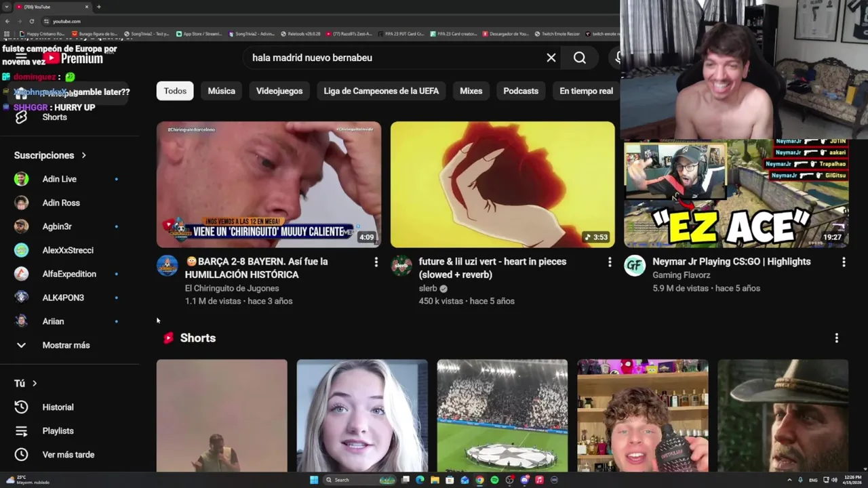The width and height of the screenshot is (868, 488).
Task: Open the Gaming Flavorz channel avatar
Action: pyautogui.click(x=635, y=266)
